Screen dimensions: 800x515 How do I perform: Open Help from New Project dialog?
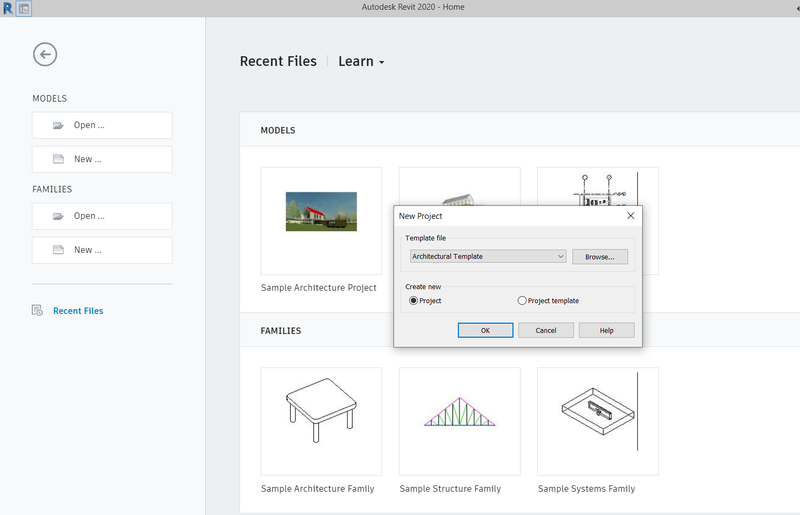pyautogui.click(x=607, y=330)
